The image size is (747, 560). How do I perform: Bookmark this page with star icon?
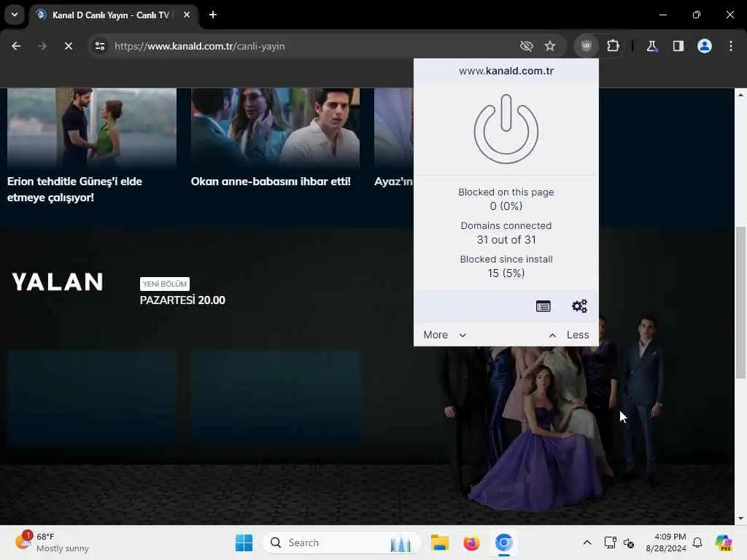550,46
